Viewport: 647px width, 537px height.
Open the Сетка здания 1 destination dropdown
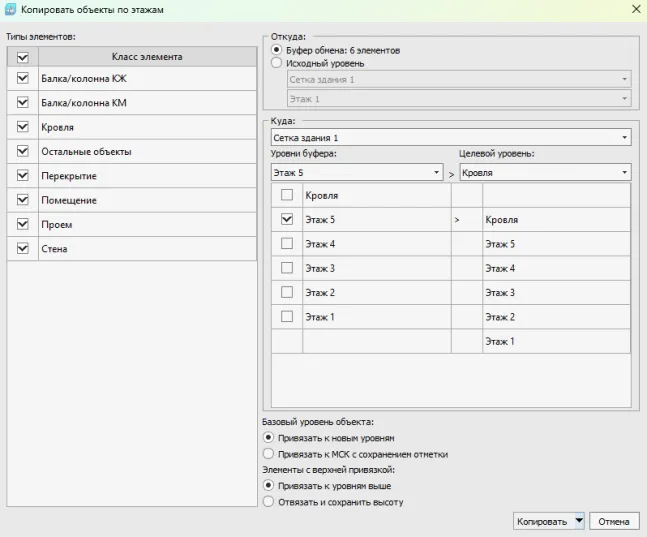pos(625,138)
